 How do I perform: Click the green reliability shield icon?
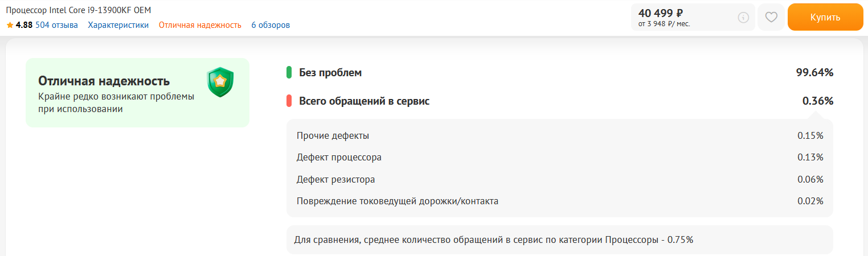pos(220,82)
